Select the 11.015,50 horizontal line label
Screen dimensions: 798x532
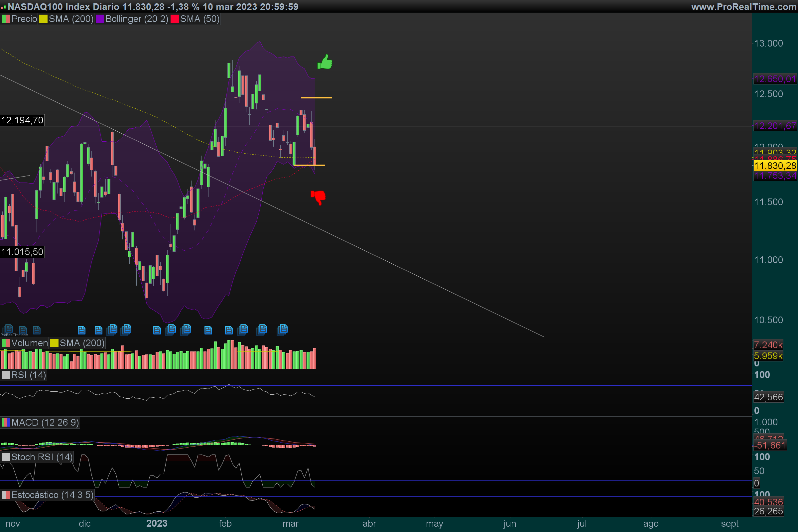coord(22,252)
